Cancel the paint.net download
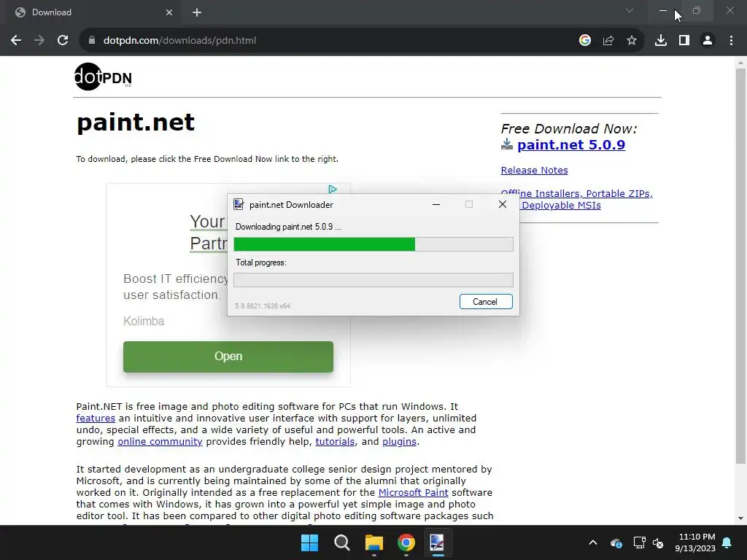The image size is (747, 560). 486,301
